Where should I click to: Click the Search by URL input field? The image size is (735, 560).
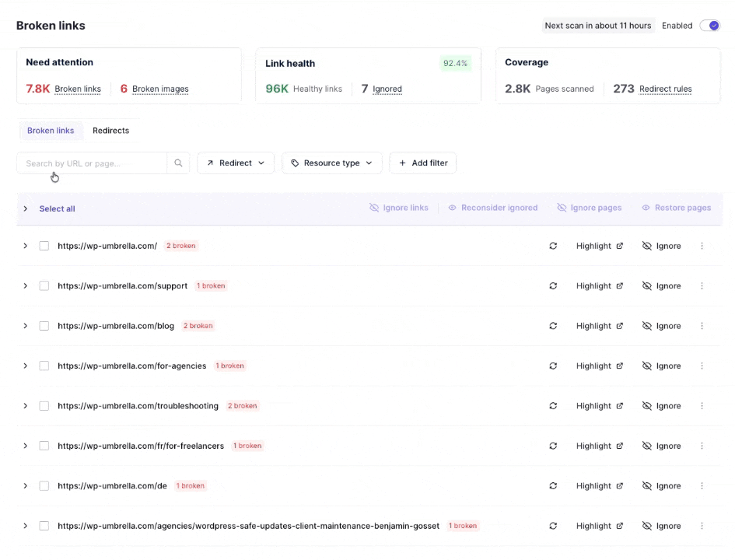[92, 163]
